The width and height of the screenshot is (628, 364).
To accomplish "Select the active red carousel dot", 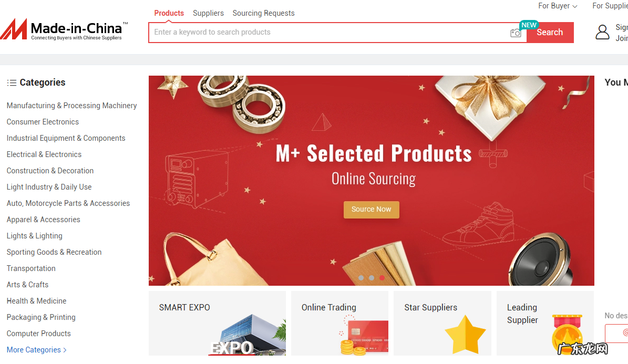I will click(382, 278).
